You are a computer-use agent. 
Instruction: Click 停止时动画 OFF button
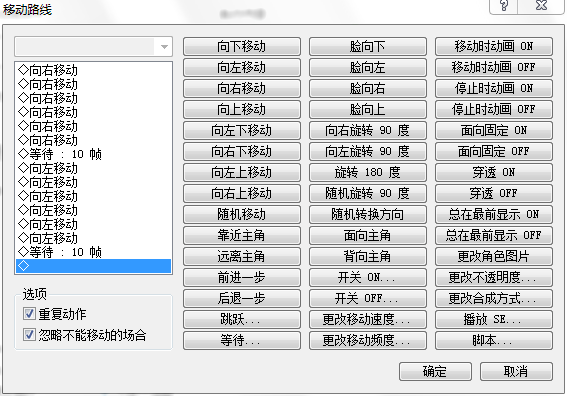point(494,109)
